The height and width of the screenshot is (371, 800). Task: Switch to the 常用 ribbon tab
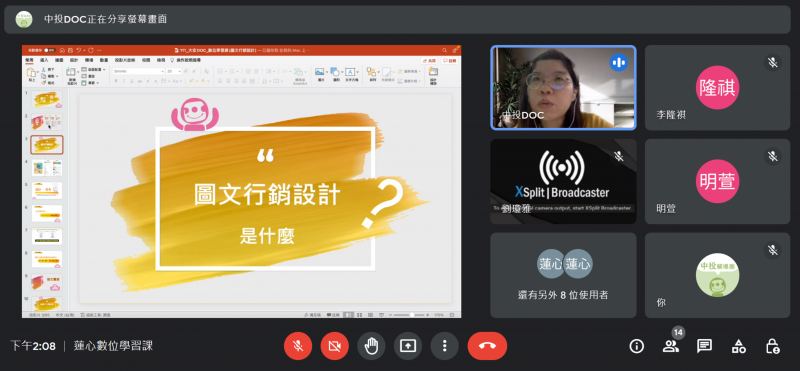point(29,60)
